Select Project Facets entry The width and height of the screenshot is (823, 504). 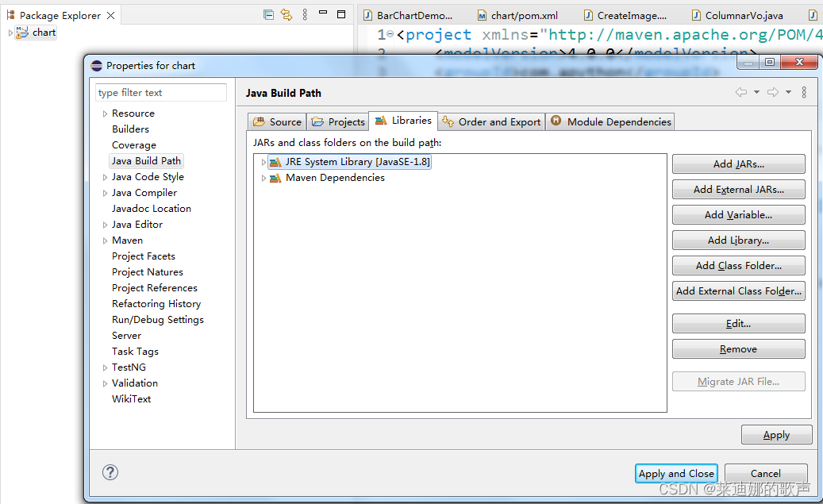coord(144,256)
